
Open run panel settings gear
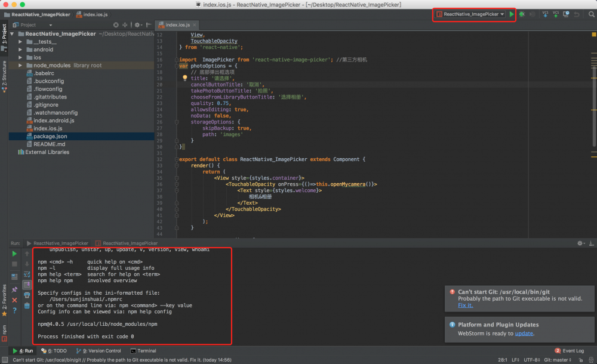click(x=579, y=243)
